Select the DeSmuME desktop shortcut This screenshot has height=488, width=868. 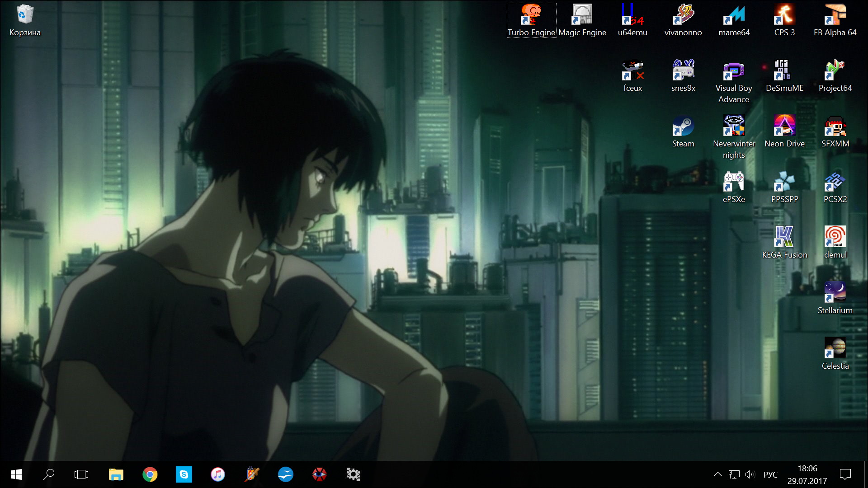[x=784, y=76]
